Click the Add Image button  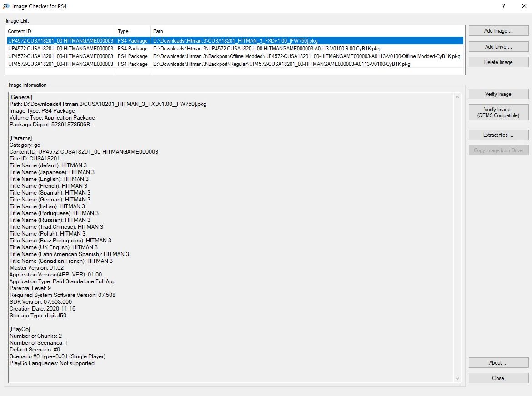(498, 31)
